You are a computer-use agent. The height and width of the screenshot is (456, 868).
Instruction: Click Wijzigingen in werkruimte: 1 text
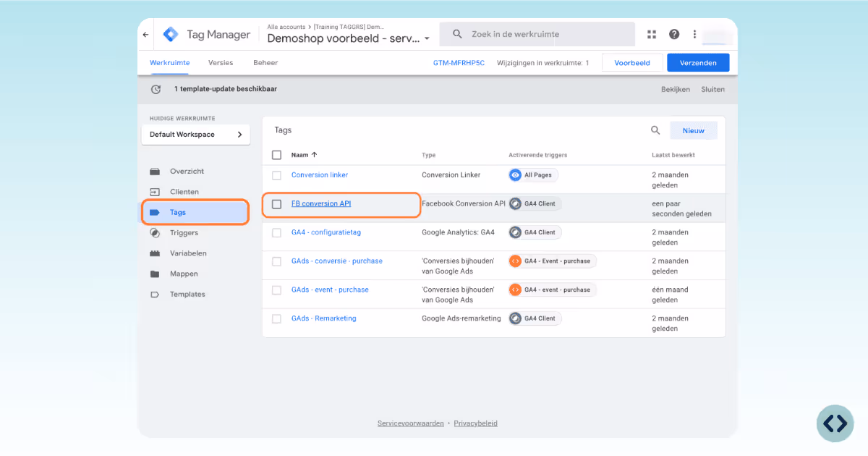coord(542,63)
